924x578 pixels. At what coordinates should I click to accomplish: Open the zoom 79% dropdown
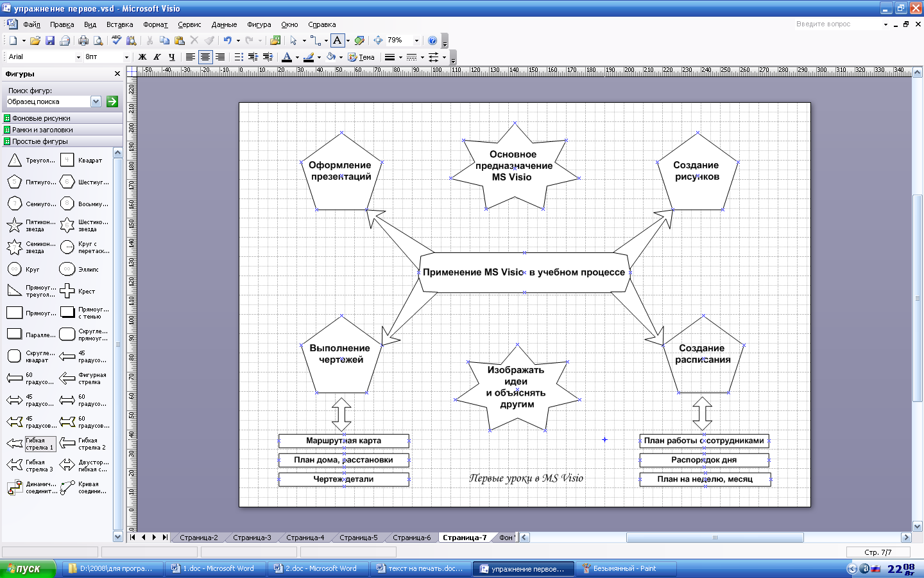coord(416,40)
